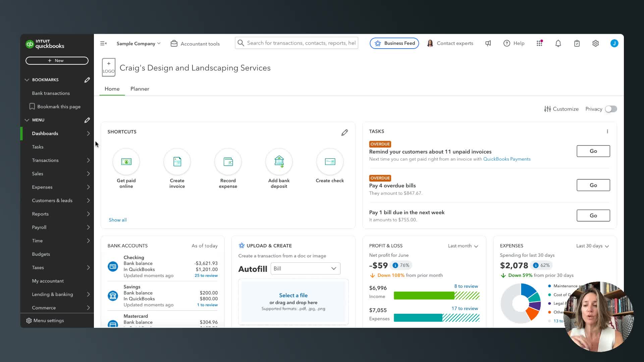Screen dimensions: 644x362
Task: Expand Lending & banking submenu arrow
Action: click(x=88, y=294)
